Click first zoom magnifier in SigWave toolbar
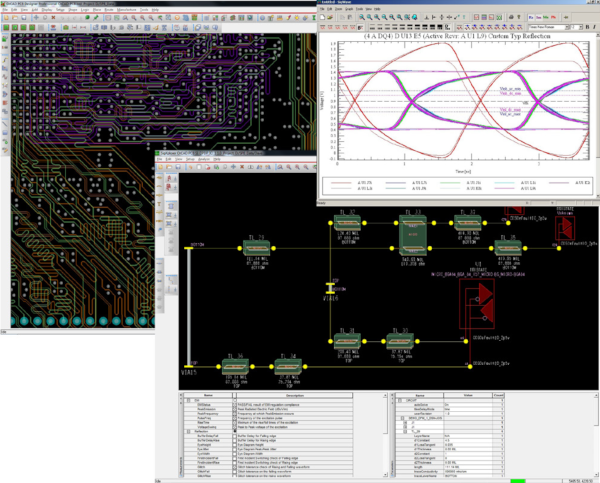The height and width of the screenshot is (483, 600). pos(362,17)
